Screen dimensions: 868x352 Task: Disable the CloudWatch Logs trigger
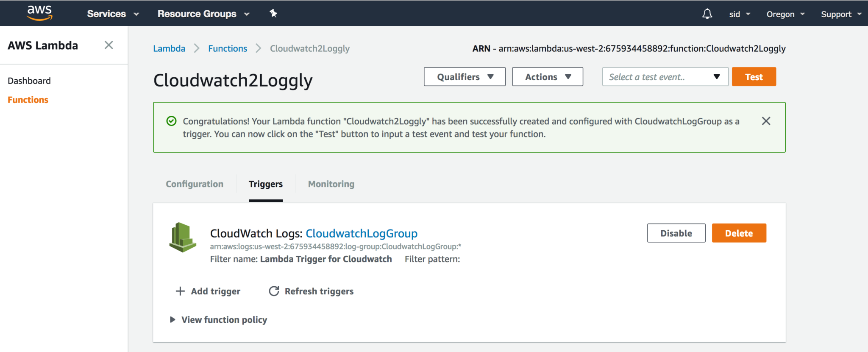coord(676,233)
